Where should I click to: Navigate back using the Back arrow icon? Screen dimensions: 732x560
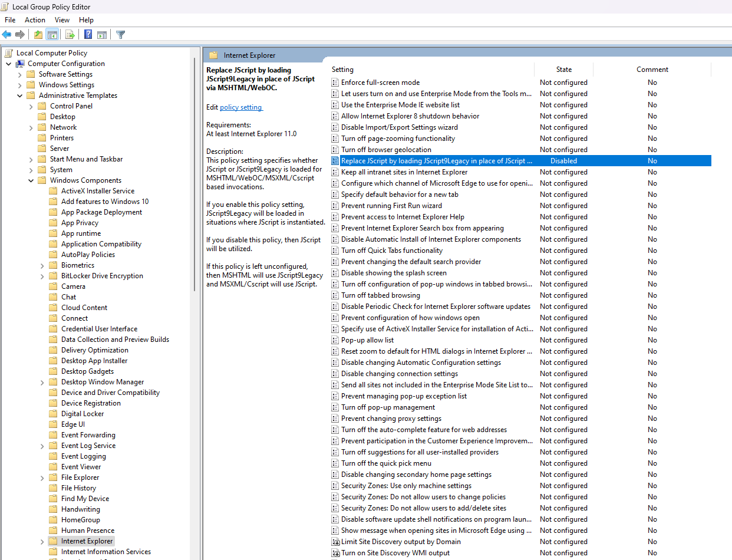tap(6, 34)
